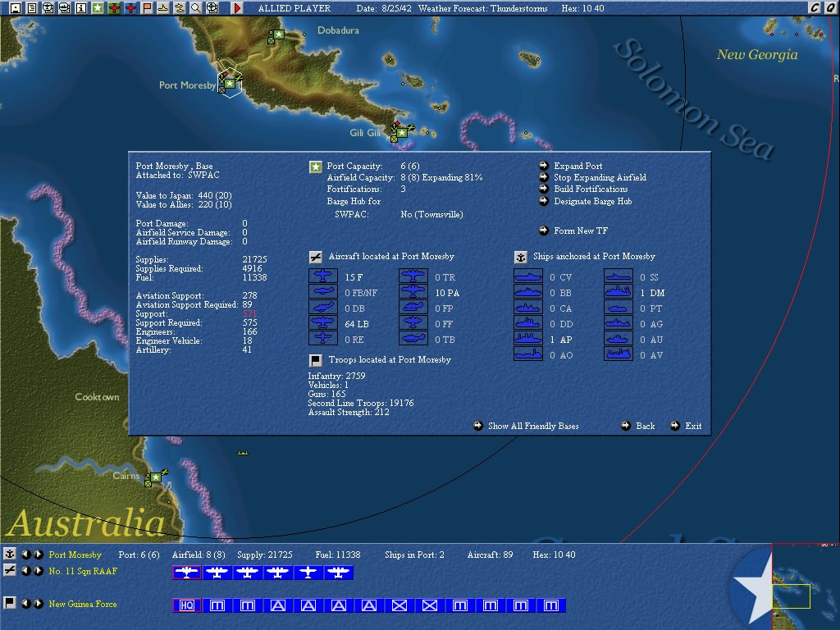Select the Gili Gili base icon on map
The image size is (840, 630).
point(402,132)
